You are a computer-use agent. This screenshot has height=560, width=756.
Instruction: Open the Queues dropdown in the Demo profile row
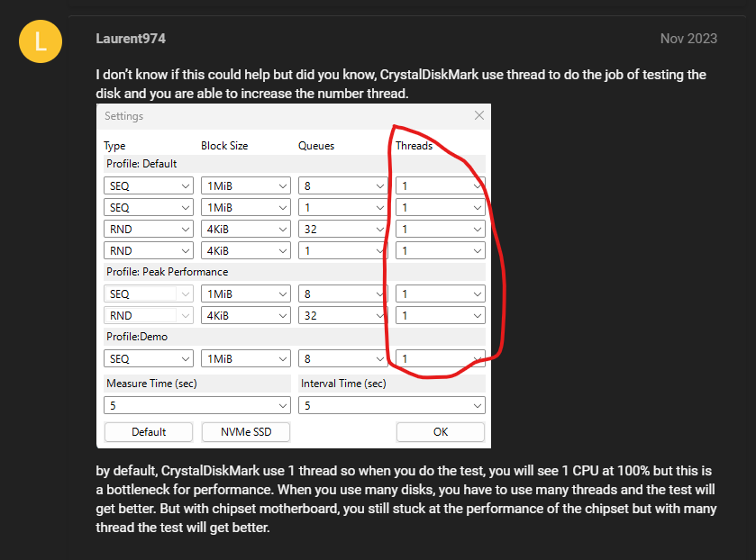point(343,358)
